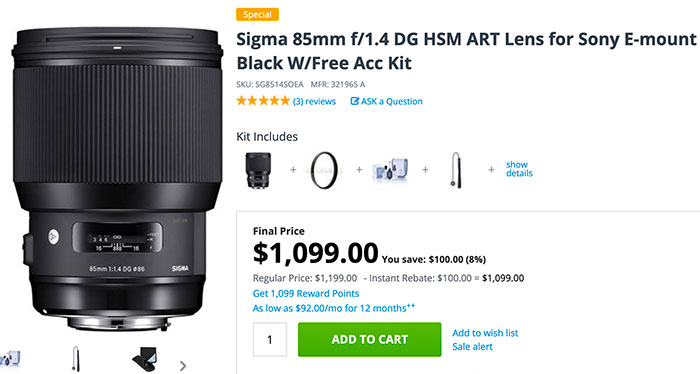Select the UV filter ring kit item
This screenshot has width=700, height=374.
(324, 170)
